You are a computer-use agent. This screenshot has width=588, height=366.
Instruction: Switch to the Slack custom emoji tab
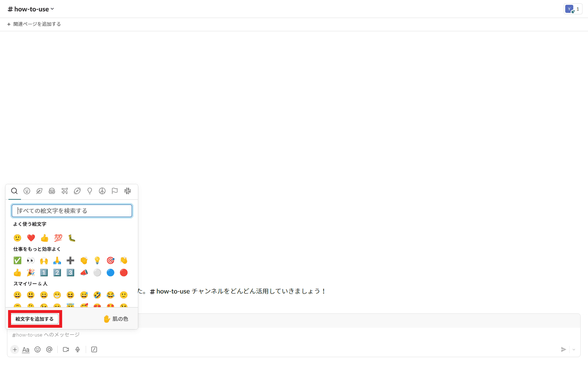(128, 191)
